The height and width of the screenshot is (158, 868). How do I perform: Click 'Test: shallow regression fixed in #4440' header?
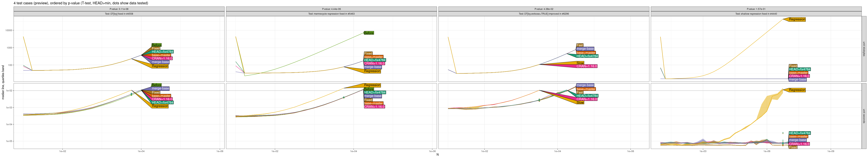[756, 14]
